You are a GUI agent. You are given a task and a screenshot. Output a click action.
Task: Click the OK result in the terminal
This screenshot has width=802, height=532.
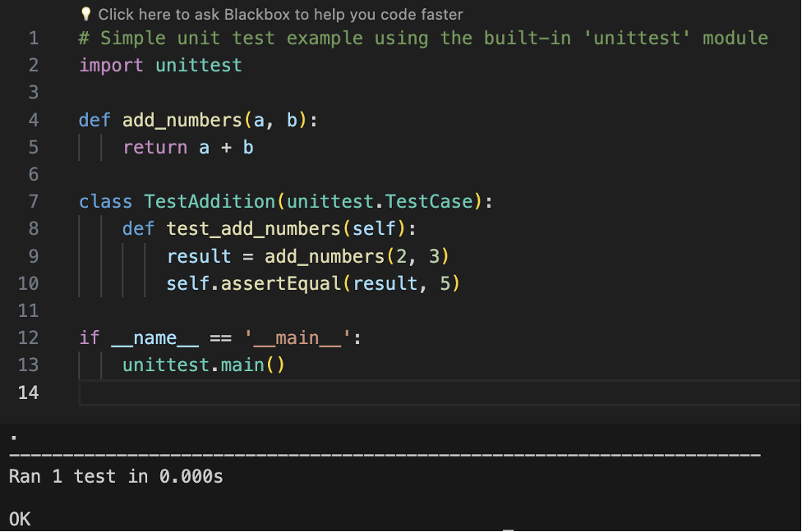20,519
